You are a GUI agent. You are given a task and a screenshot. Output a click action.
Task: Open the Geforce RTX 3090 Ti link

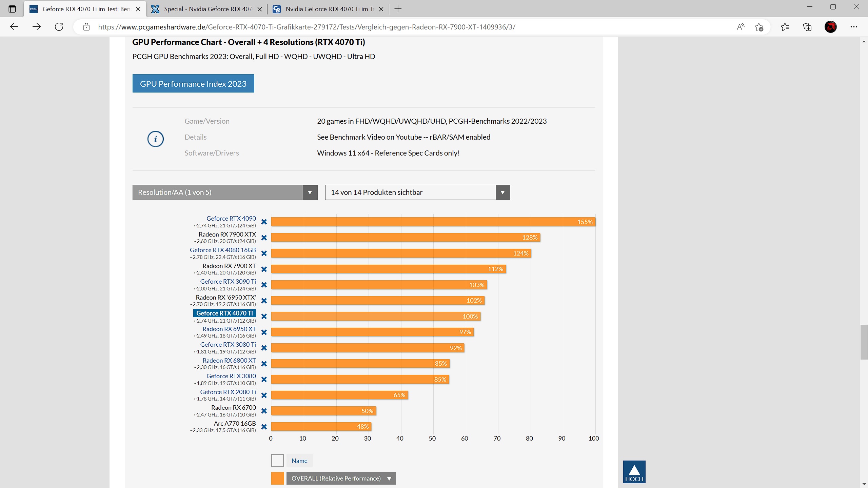(x=228, y=282)
